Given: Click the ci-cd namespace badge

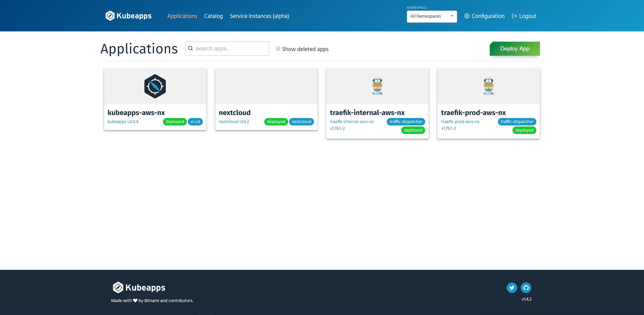Looking at the screenshot, I should click(195, 121).
